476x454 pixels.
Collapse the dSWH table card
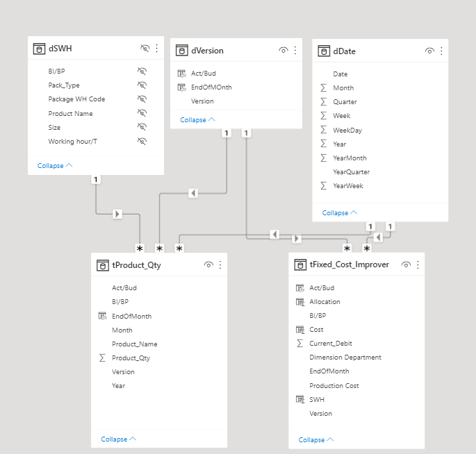(x=55, y=166)
